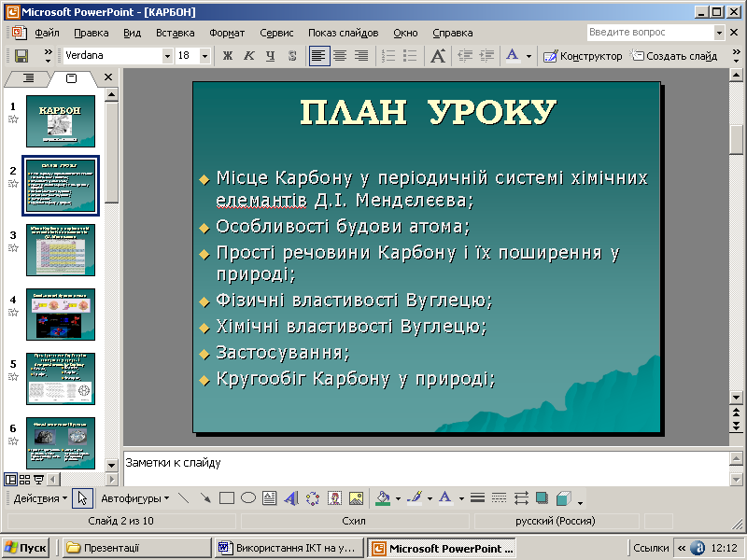
Task: Open the Сервис menu
Action: pyautogui.click(x=276, y=33)
